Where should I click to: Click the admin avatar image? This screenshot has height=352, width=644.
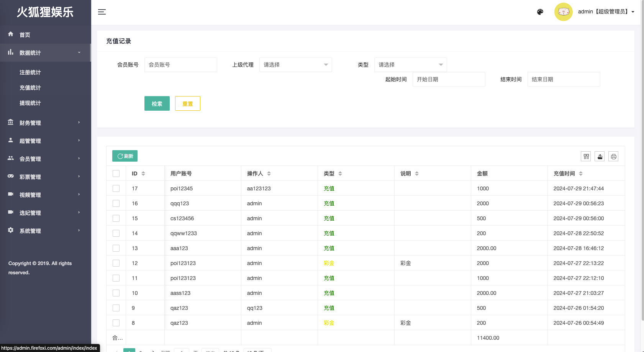click(x=563, y=12)
